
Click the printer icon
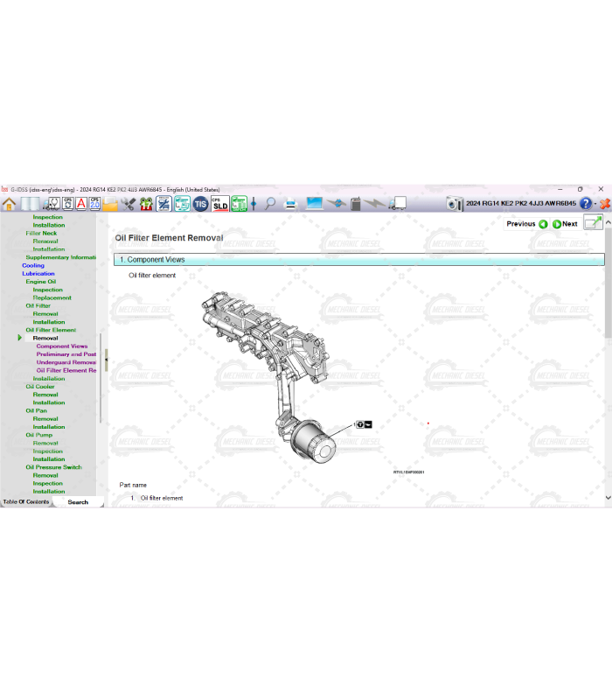(291, 204)
